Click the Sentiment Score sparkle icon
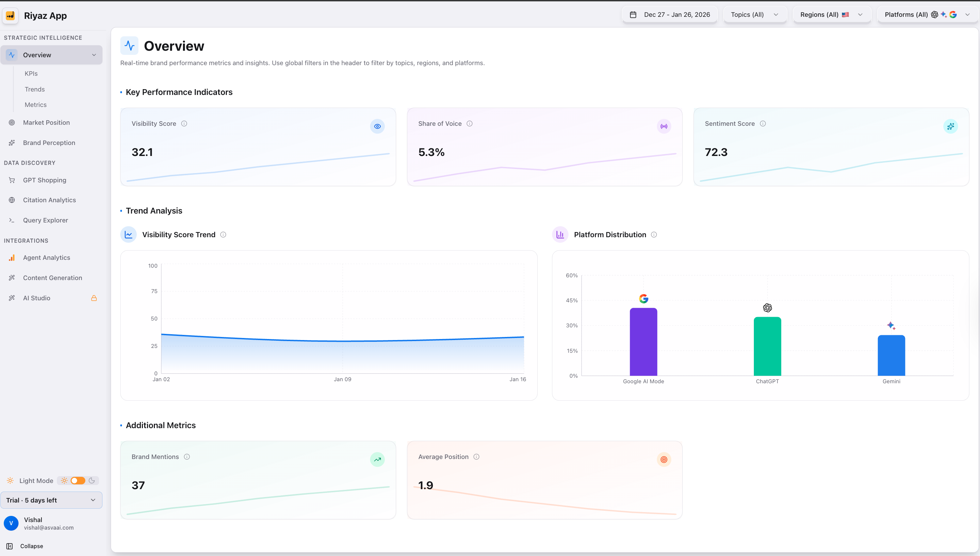Viewport: 980px width, 556px height. [950, 126]
